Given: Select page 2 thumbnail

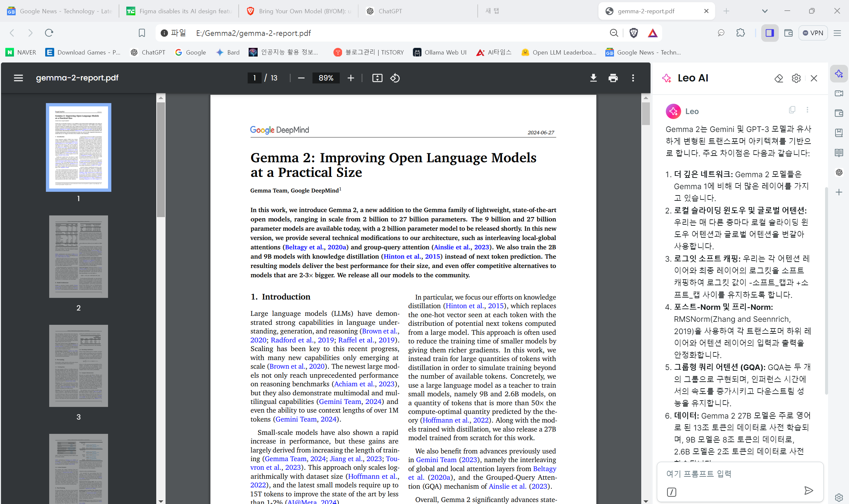Looking at the screenshot, I should point(78,256).
